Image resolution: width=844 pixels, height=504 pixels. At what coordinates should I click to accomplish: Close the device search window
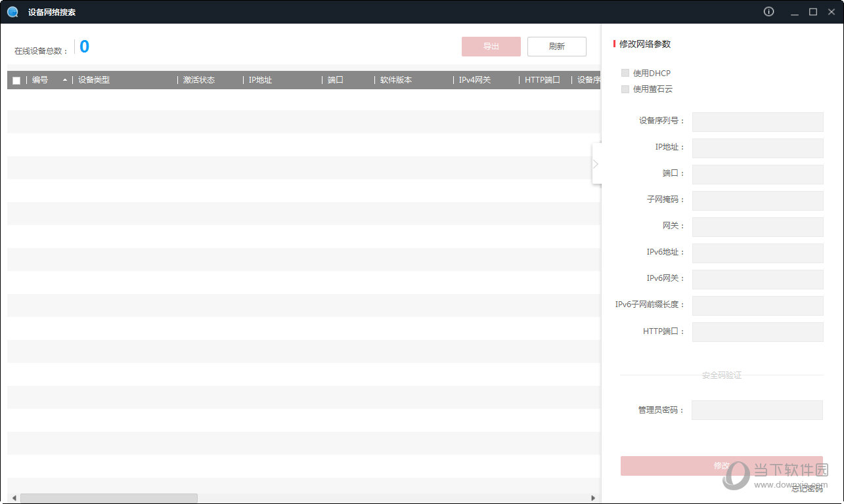(x=830, y=12)
